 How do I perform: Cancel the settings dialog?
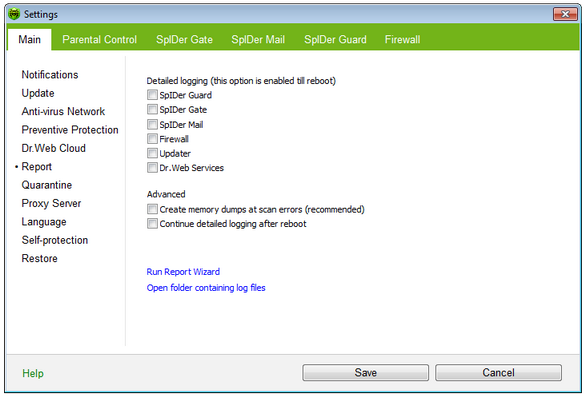[x=498, y=373]
